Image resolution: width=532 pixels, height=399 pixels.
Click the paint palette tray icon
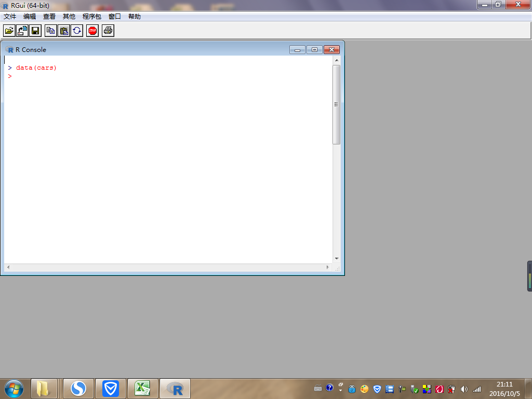point(364,389)
